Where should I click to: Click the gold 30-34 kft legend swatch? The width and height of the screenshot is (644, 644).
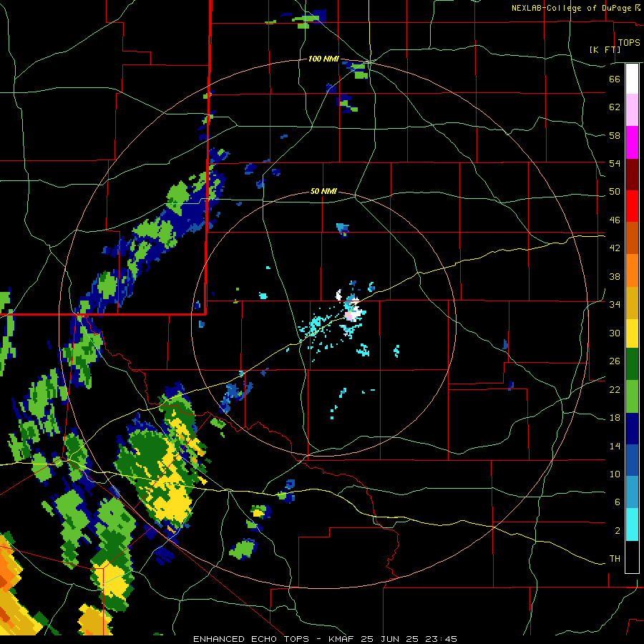tap(632, 303)
